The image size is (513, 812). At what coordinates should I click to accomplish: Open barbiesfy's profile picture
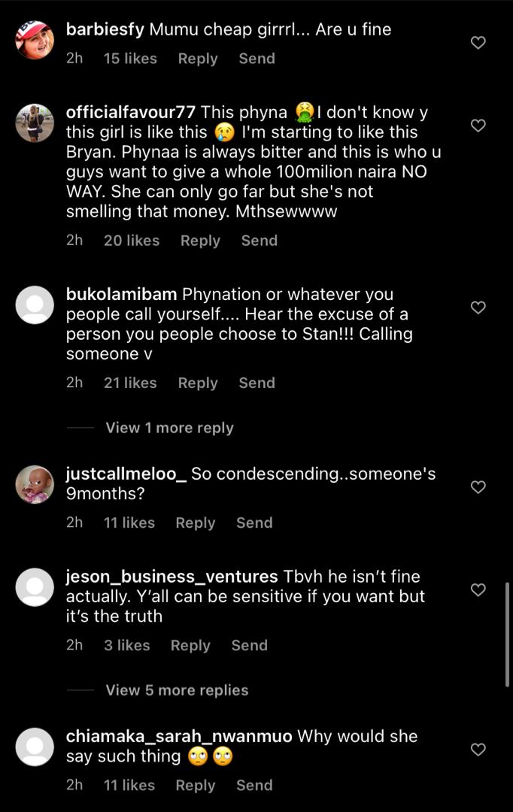[x=35, y=40]
